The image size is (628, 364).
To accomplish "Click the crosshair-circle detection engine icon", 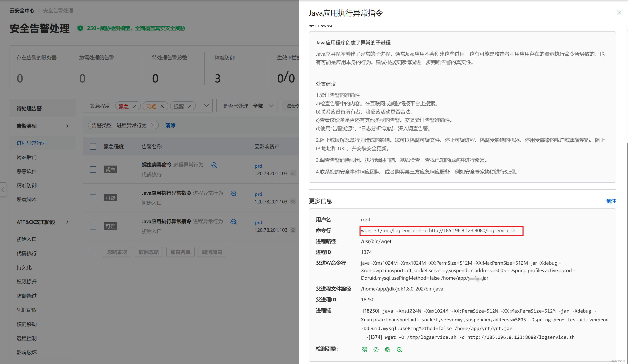I will tap(387, 350).
